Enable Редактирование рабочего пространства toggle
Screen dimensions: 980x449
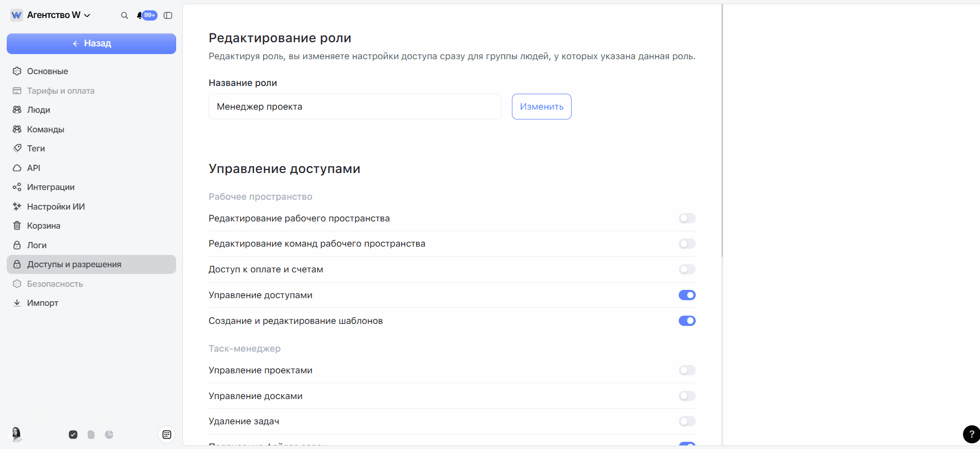click(687, 218)
